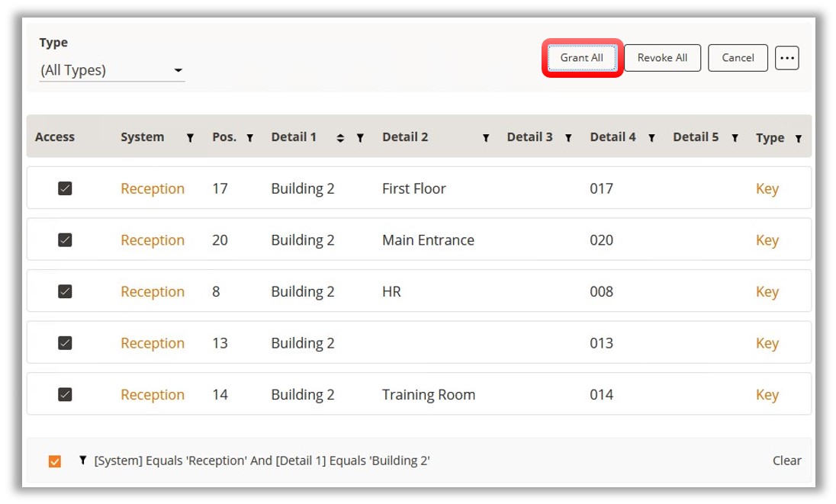Open the Type (All Types) dropdown
This screenshot has width=836, height=504.
coord(112,70)
